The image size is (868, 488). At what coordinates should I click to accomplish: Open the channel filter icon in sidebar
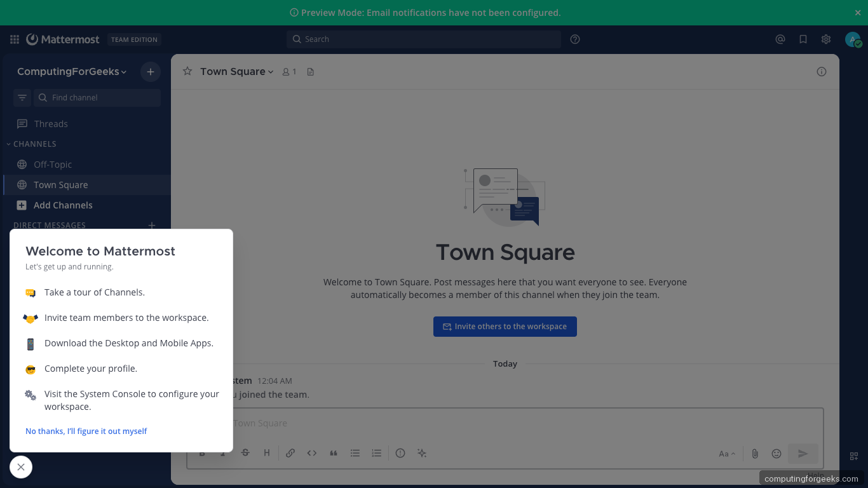(x=22, y=97)
